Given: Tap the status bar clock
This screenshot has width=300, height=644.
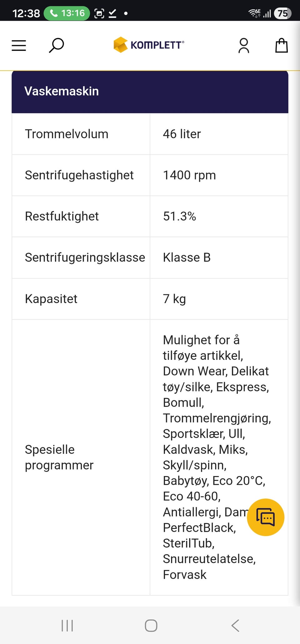Looking at the screenshot, I should pos(26,13).
